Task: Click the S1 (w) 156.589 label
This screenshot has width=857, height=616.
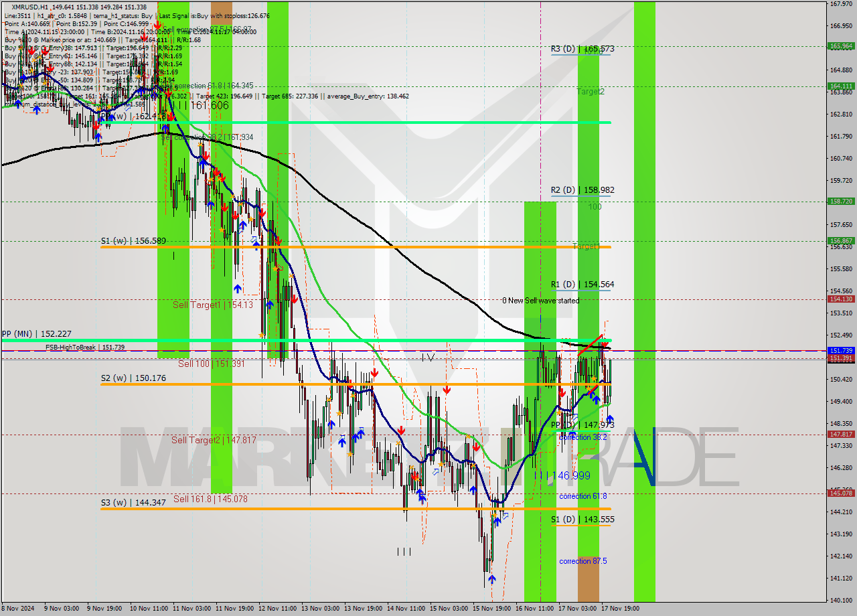Action: coord(133,241)
